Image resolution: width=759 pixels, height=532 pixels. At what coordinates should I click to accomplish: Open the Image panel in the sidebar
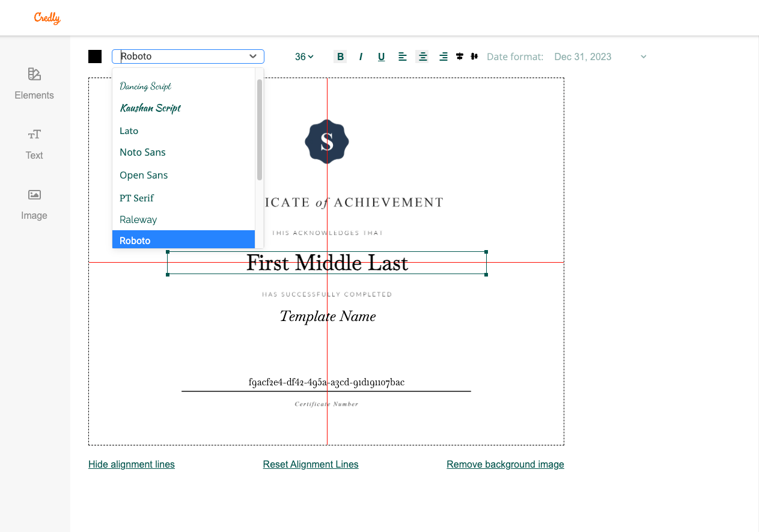coord(34,204)
